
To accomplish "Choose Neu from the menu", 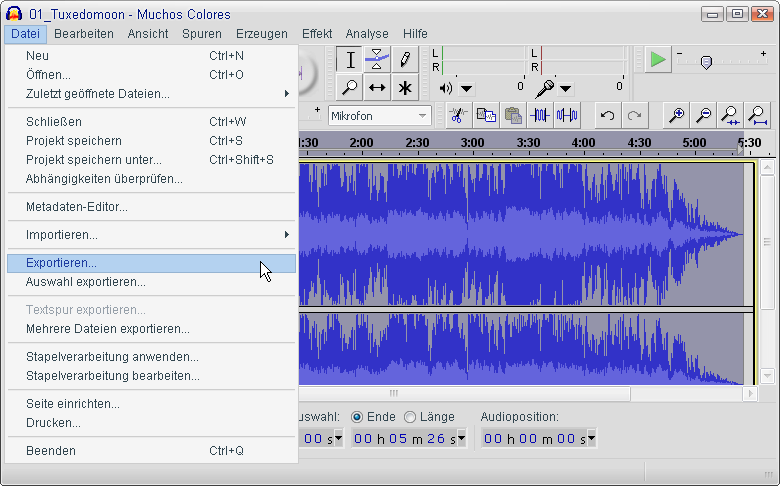I will (x=152, y=56).
